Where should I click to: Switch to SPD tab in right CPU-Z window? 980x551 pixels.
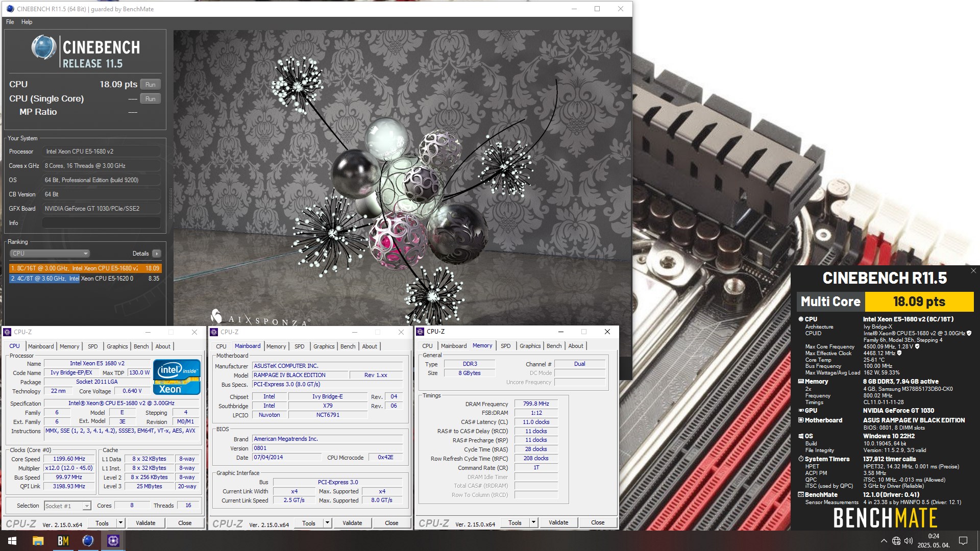pyautogui.click(x=505, y=346)
